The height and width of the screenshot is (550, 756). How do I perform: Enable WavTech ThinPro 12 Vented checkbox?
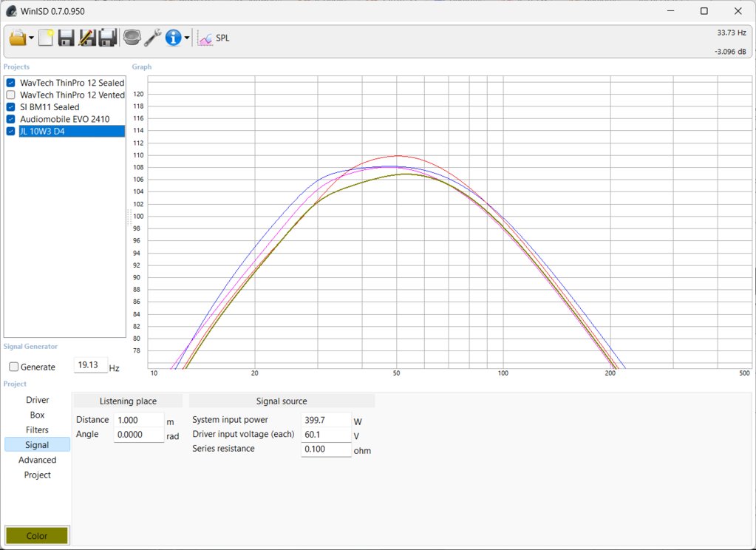pos(11,95)
